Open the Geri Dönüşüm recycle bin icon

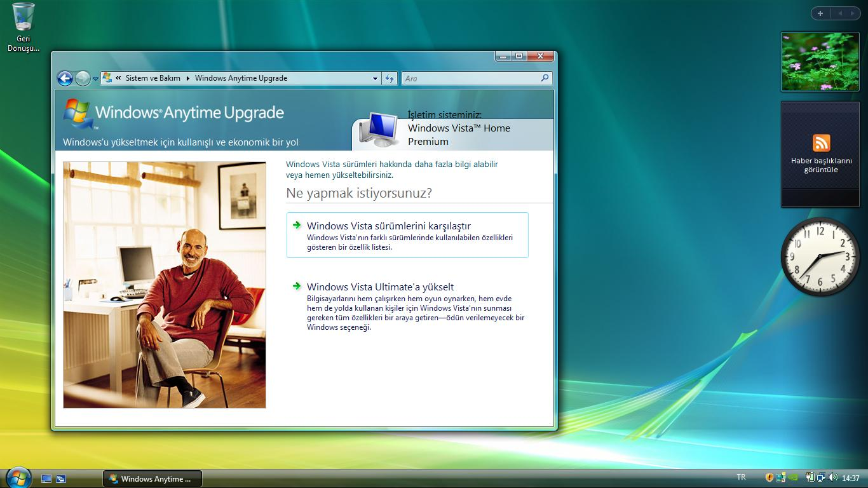(x=24, y=28)
